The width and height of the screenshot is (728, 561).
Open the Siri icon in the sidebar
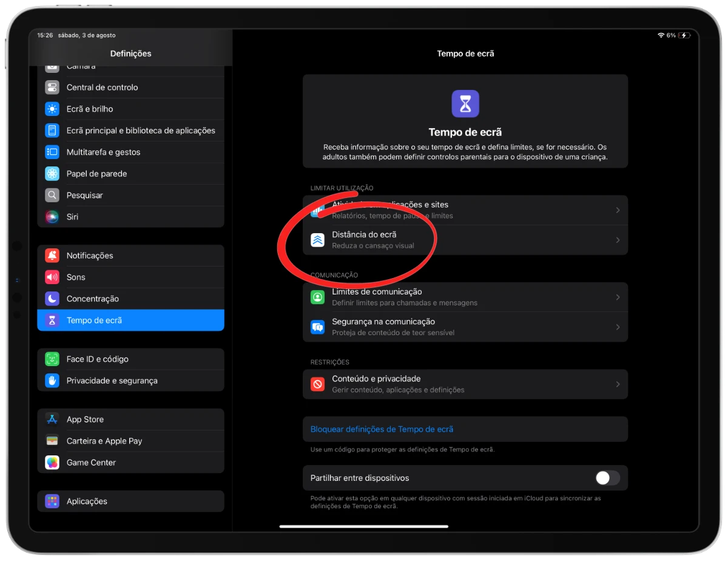52,217
